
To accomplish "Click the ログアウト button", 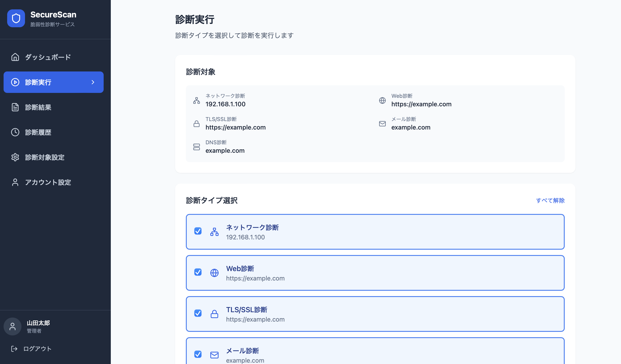I will 31,349.
